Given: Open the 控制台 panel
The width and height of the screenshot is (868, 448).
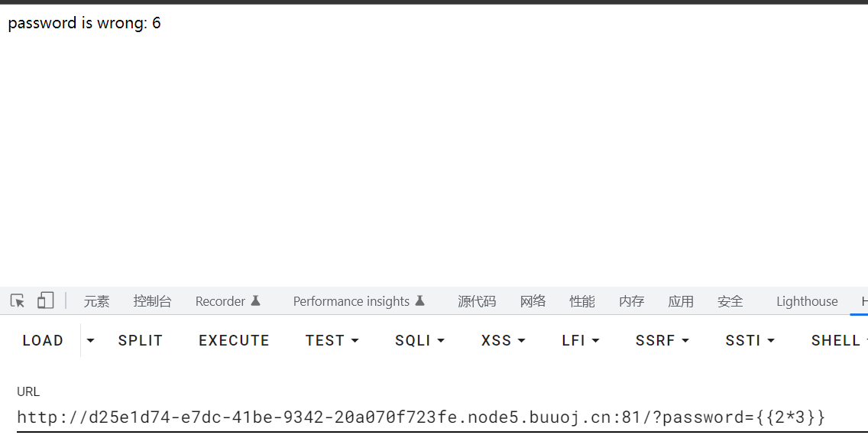Looking at the screenshot, I should click(153, 300).
